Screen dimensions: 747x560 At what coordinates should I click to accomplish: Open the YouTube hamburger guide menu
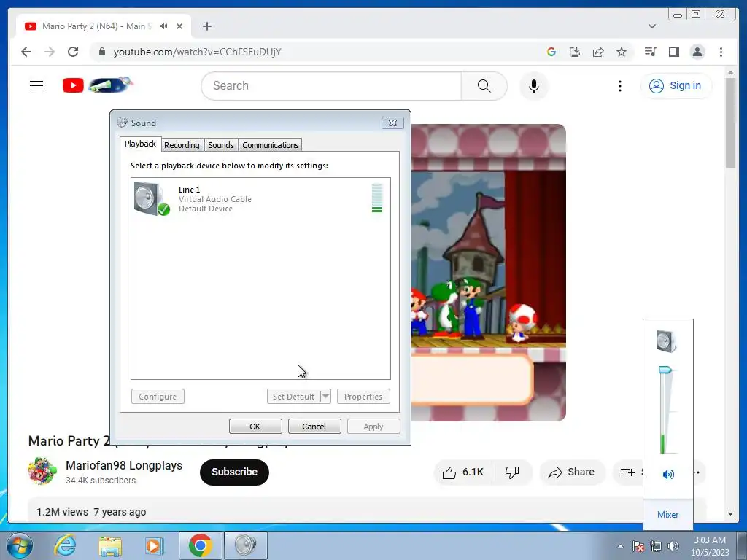click(36, 86)
